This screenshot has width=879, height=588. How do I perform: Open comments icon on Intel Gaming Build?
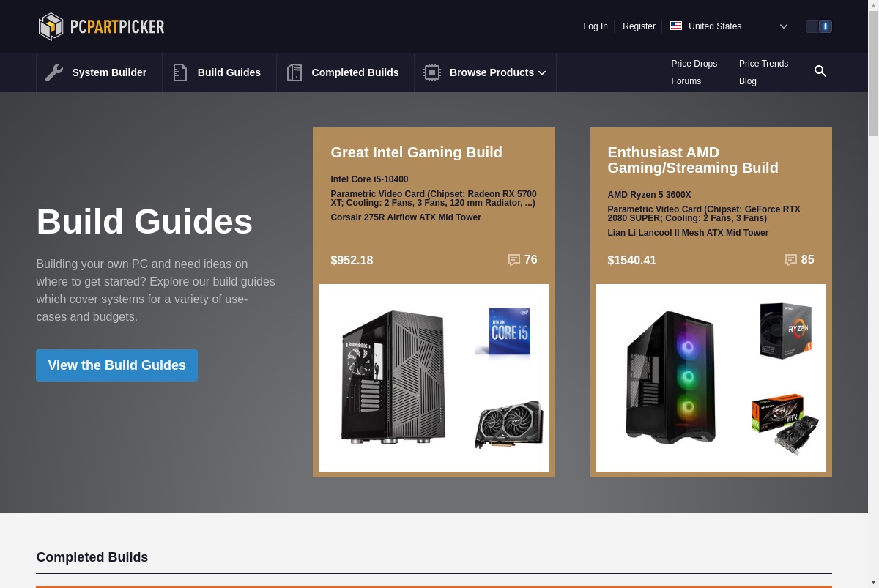coord(514,260)
